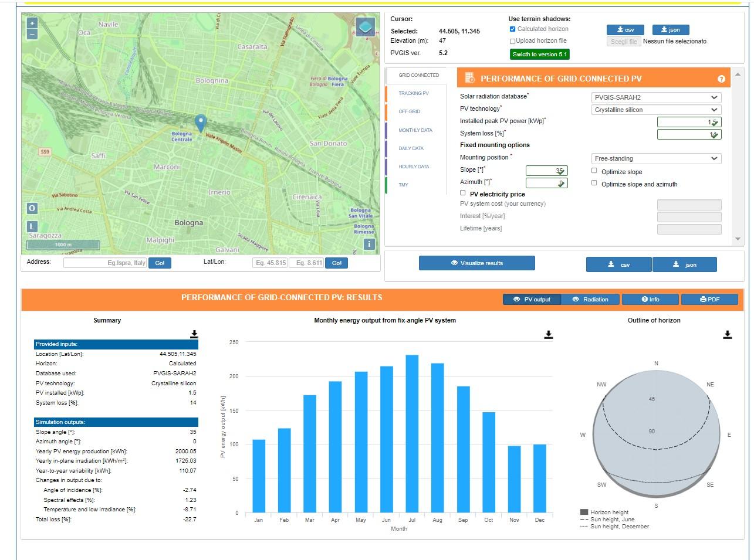Enable the PV electricity price checkbox

(463, 193)
